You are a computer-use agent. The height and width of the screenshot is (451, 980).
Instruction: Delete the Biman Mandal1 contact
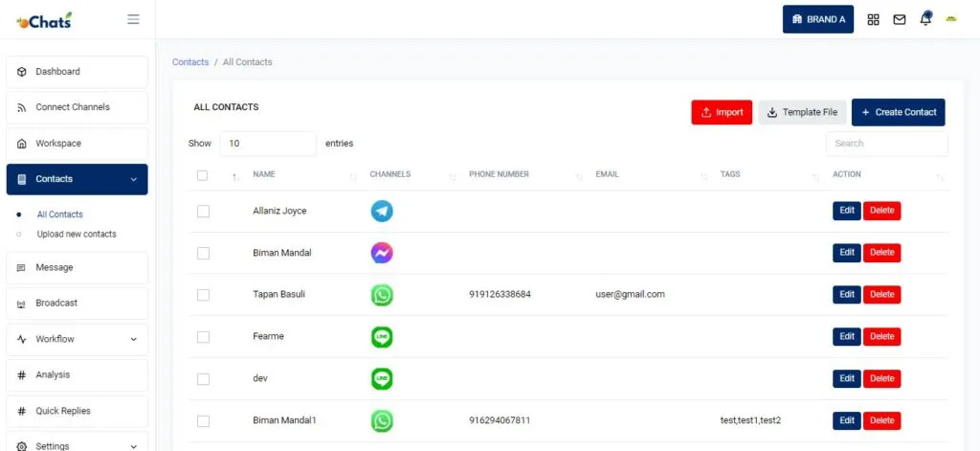[881, 421]
